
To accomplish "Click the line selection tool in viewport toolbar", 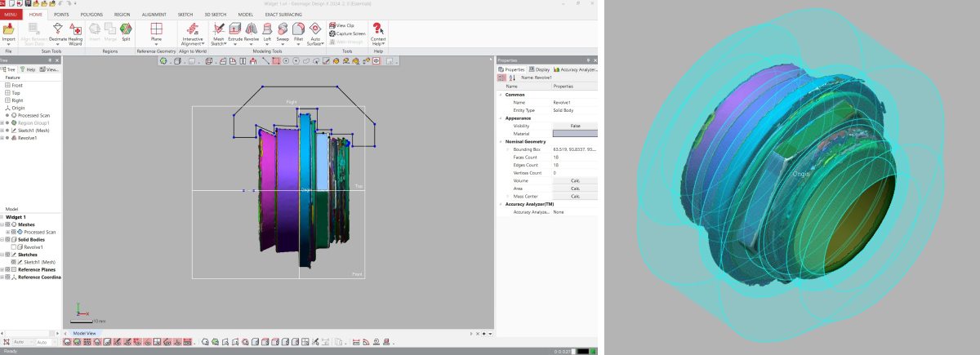I will click(265, 60).
